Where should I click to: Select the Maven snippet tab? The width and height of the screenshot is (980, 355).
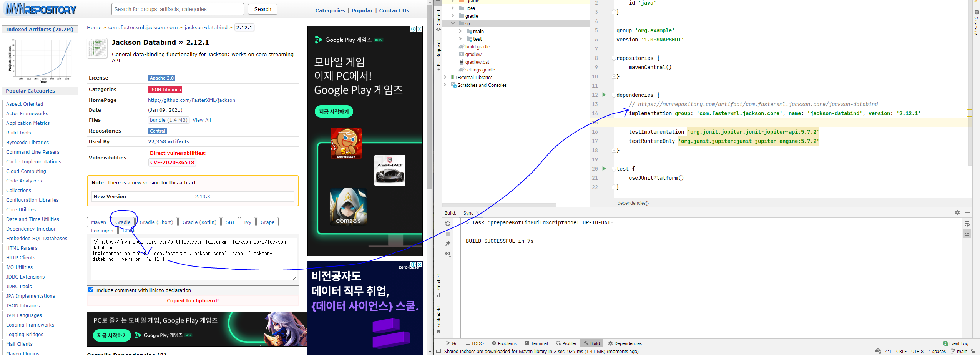click(x=98, y=222)
